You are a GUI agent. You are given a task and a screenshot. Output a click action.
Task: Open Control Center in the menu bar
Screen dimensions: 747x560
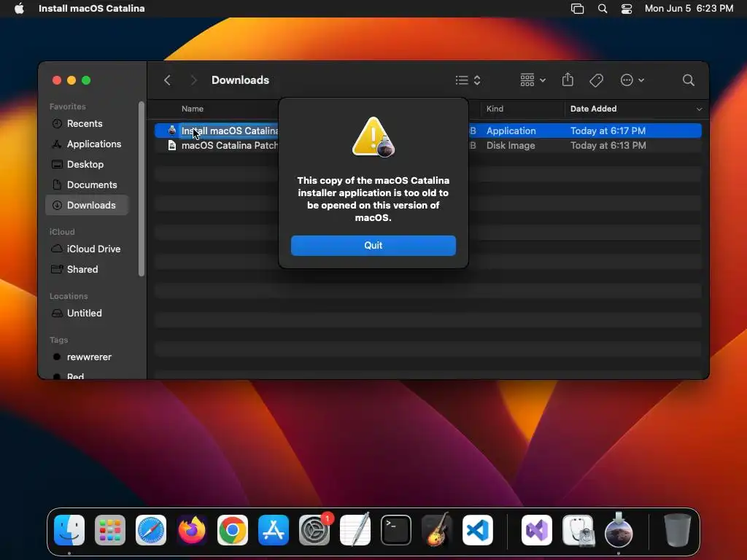click(x=627, y=8)
